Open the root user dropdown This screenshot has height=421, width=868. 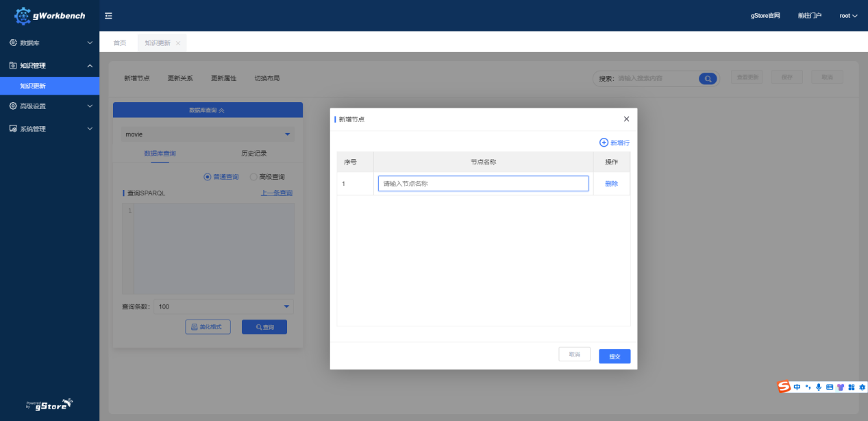tap(848, 16)
